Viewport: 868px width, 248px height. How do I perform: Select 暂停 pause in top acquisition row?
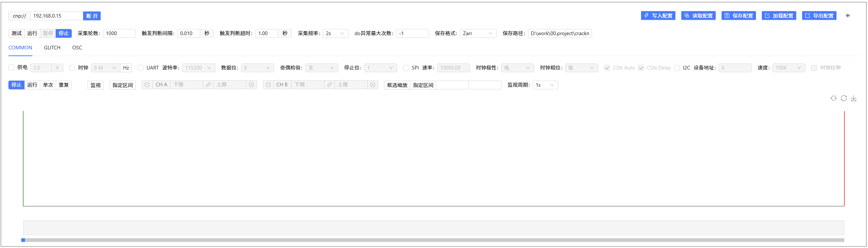tap(48, 33)
